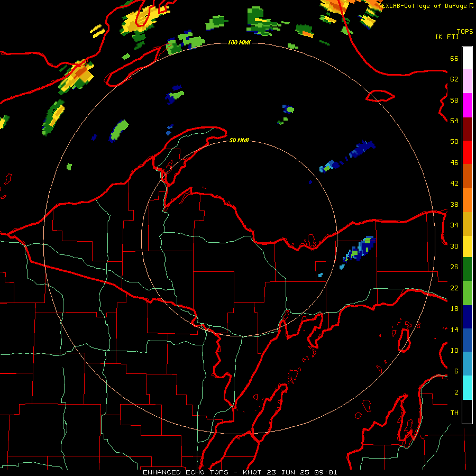Screen dimensions: 476x476
Task: Click legend value "26"
Action: coord(454,267)
